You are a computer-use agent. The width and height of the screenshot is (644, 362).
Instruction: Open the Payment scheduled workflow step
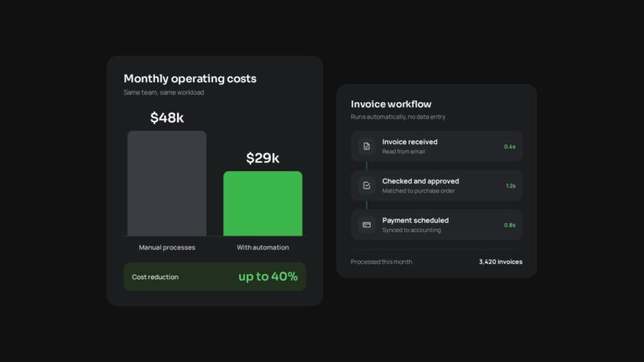click(437, 225)
